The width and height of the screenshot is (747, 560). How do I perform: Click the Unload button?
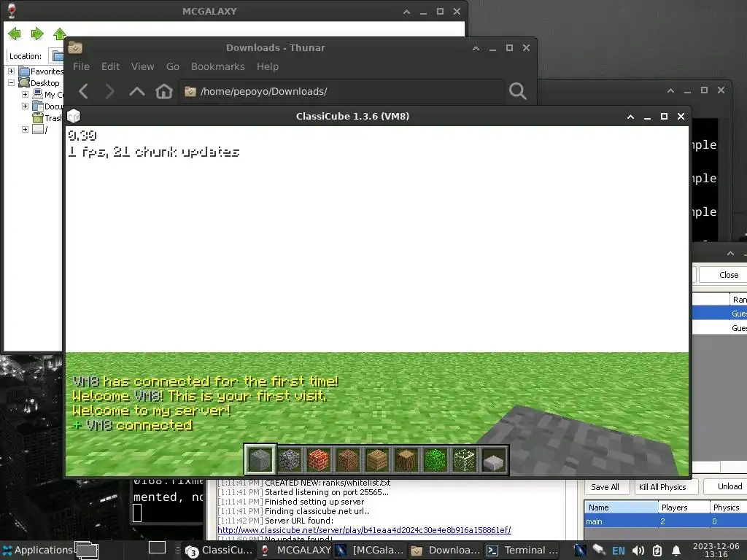click(725, 486)
